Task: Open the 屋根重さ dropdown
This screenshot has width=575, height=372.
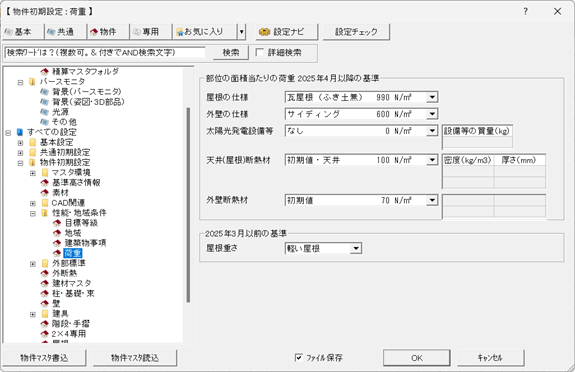Action: coord(355,248)
